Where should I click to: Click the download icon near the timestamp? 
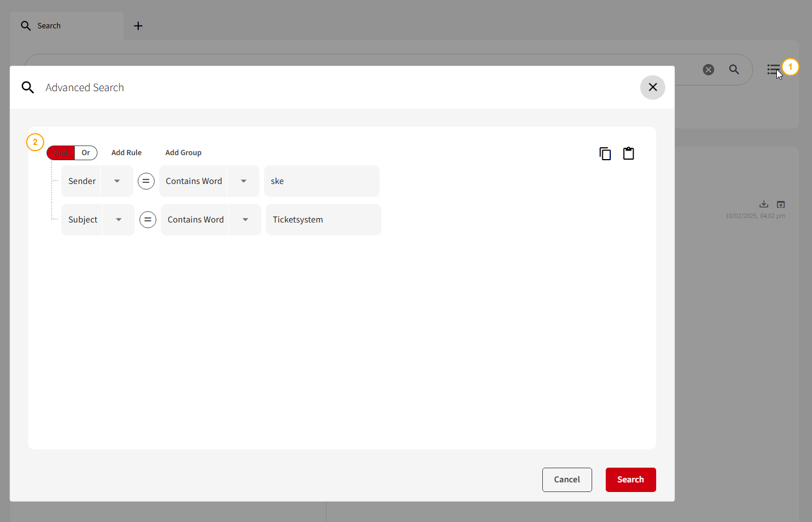coord(763,204)
